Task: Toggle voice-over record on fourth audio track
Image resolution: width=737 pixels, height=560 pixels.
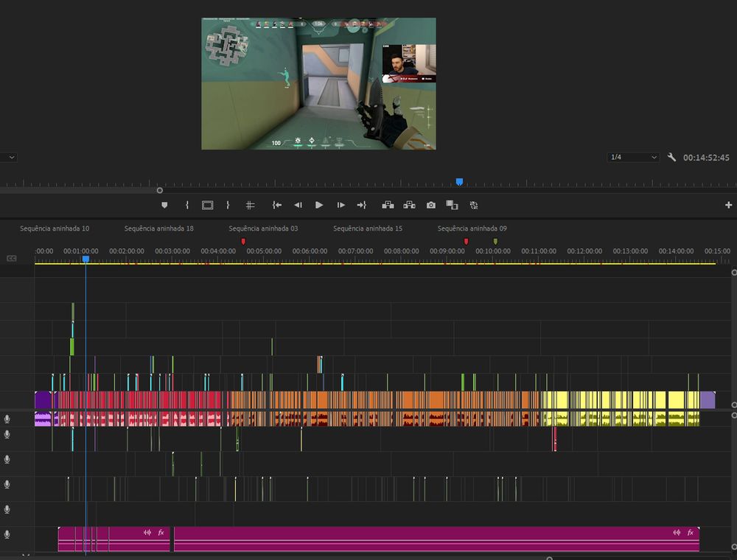Action: pyautogui.click(x=7, y=484)
